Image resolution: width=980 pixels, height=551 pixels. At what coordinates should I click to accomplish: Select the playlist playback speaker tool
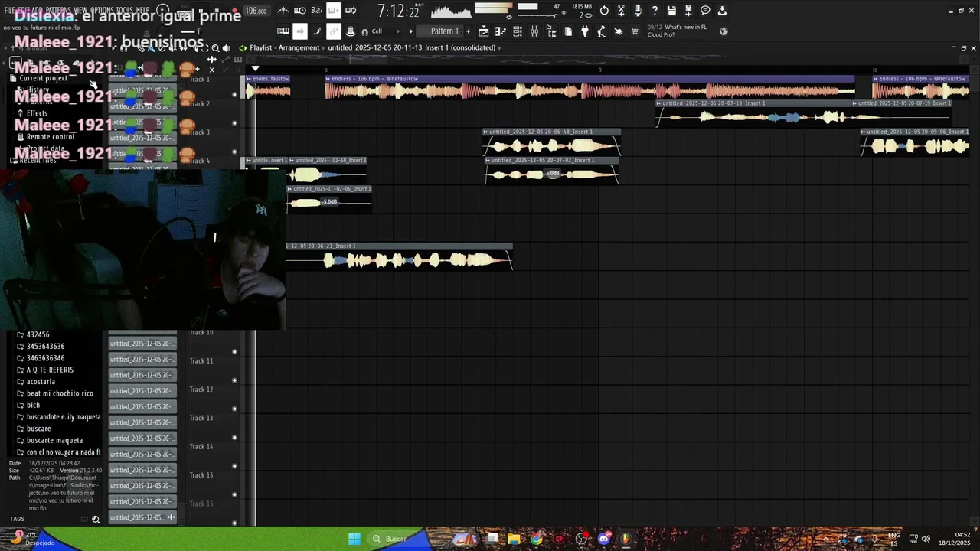(x=226, y=47)
